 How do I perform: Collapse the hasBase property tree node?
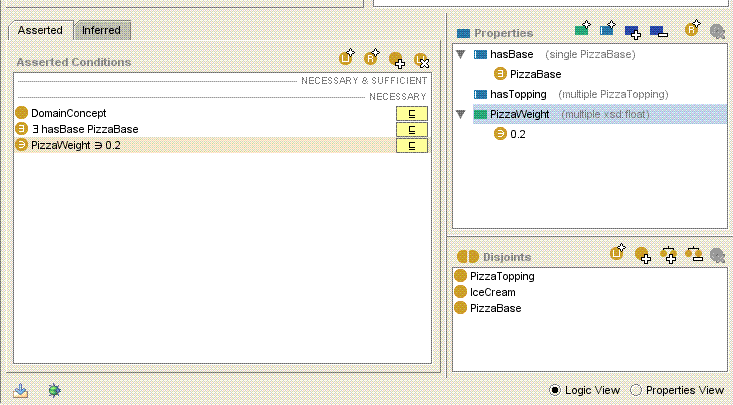tap(461, 54)
